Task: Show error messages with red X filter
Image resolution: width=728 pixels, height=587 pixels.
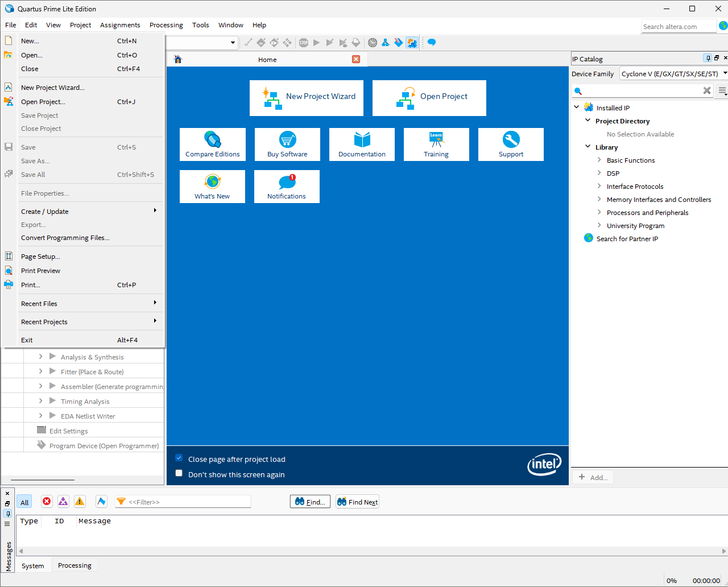Action: pos(47,501)
